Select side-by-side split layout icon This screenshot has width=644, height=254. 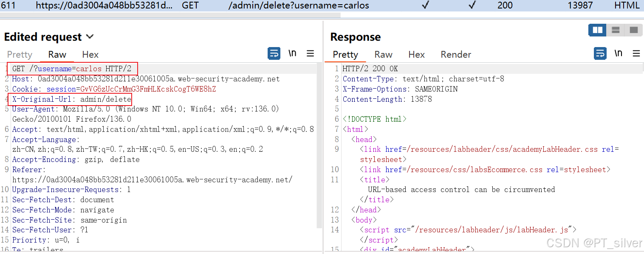[x=597, y=30]
